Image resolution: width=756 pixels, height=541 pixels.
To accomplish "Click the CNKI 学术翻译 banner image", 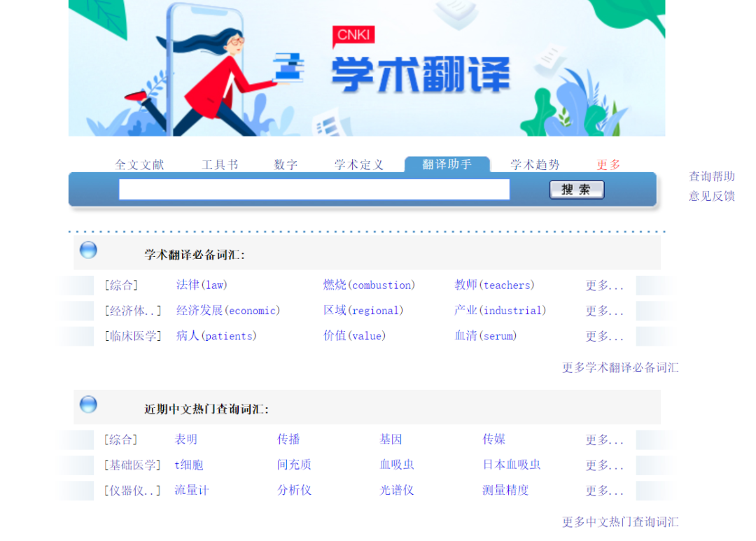I will [x=366, y=68].
